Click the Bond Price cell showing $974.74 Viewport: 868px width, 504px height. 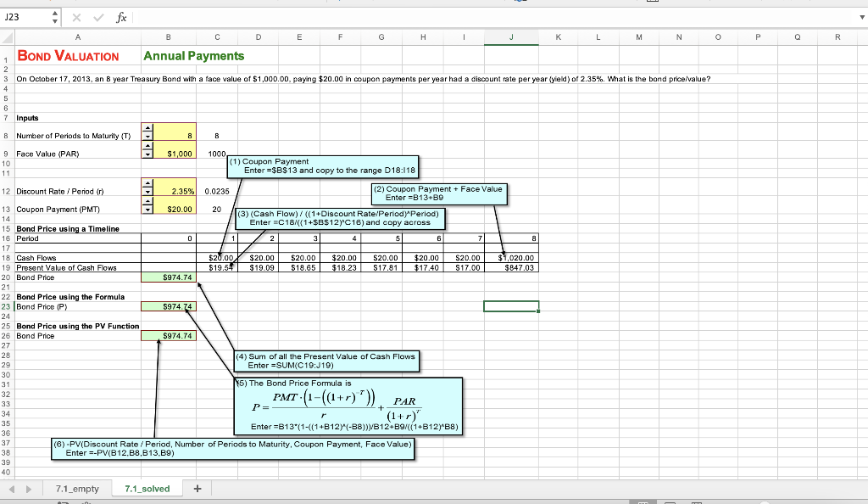pos(169,277)
